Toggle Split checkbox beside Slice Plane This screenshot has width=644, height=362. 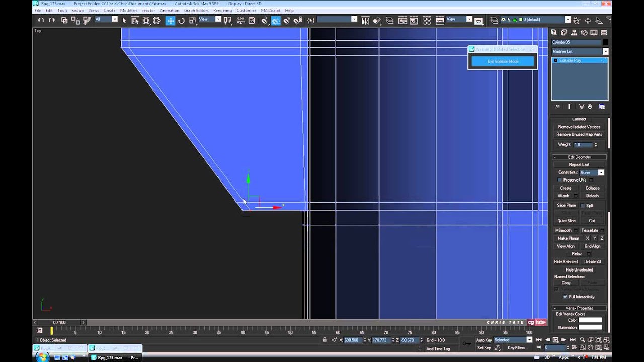tap(583, 206)
